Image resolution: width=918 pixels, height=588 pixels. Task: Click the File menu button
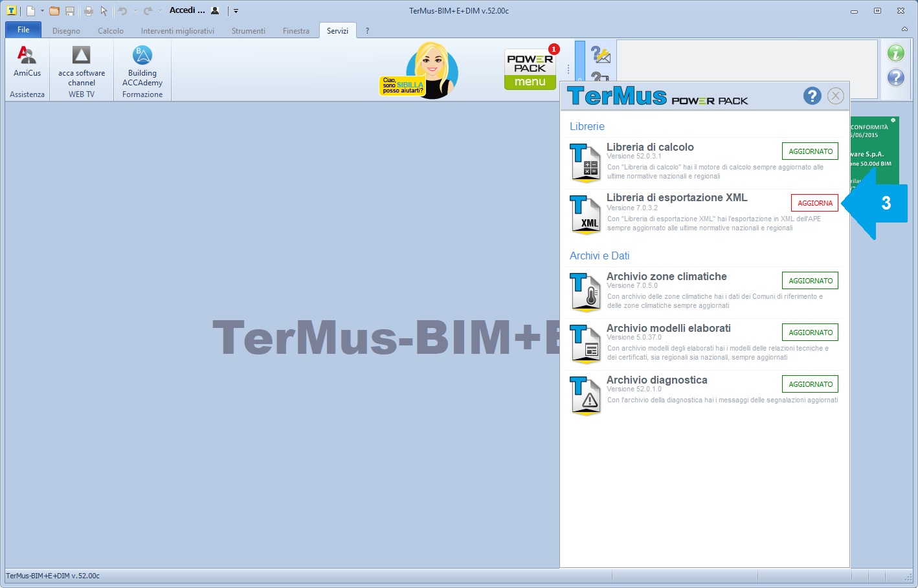pos(23,30)
